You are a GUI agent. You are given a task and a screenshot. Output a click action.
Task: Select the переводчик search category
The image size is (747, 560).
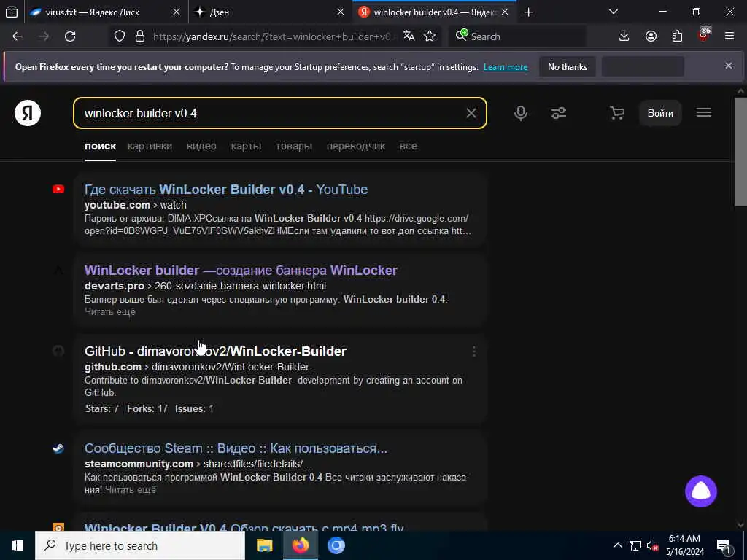point(355,146)
